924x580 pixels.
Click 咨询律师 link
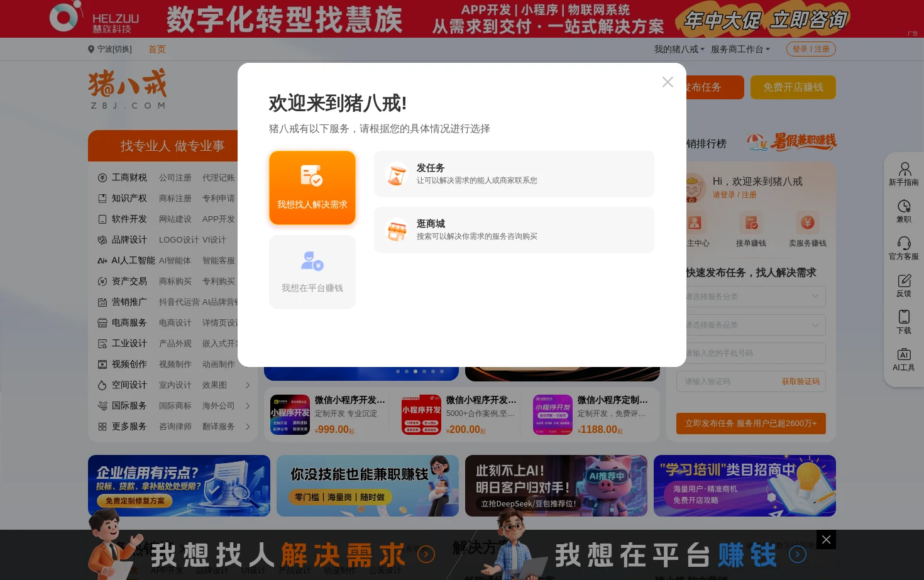point(175,427)
